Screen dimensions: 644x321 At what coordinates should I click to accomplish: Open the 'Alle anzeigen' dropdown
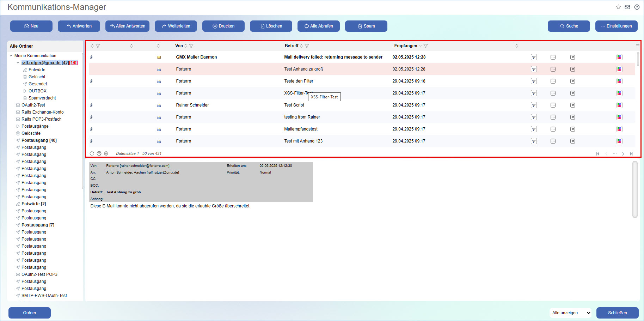570,313
